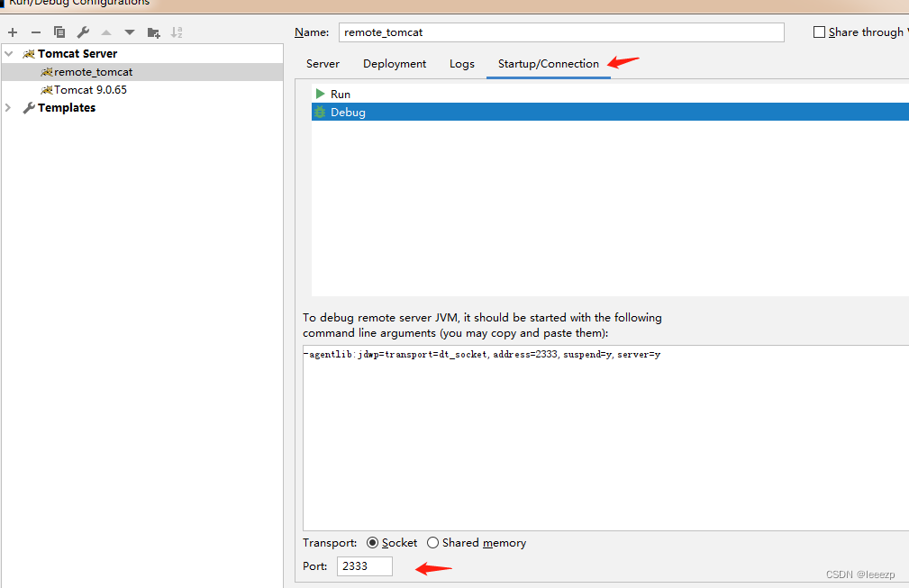Click the green Run arrow icon

point(320,94)
